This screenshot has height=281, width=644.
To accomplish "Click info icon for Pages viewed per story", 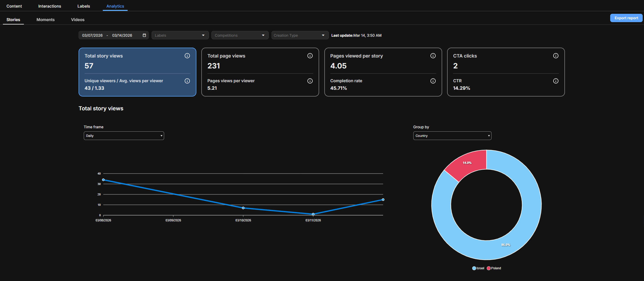I will coord(433,56).
